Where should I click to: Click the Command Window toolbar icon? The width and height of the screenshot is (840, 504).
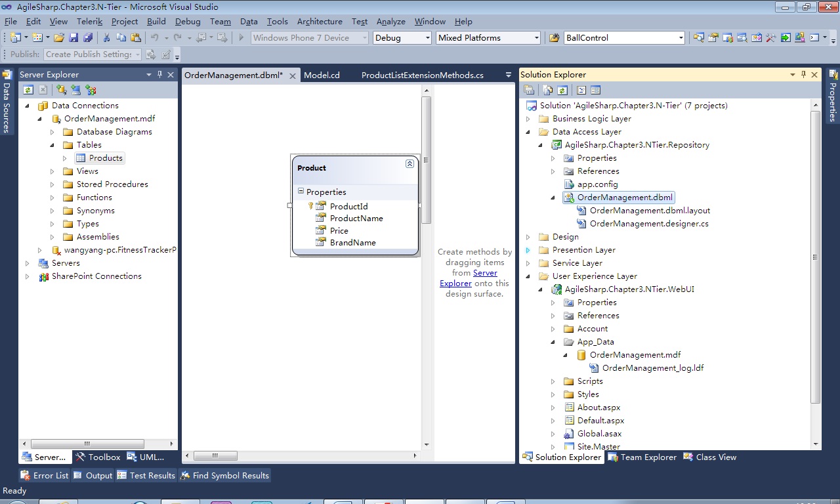814,37
